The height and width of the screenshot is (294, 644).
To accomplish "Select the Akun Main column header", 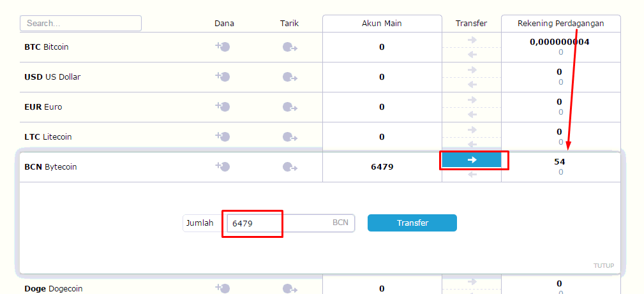I will 382,24.
